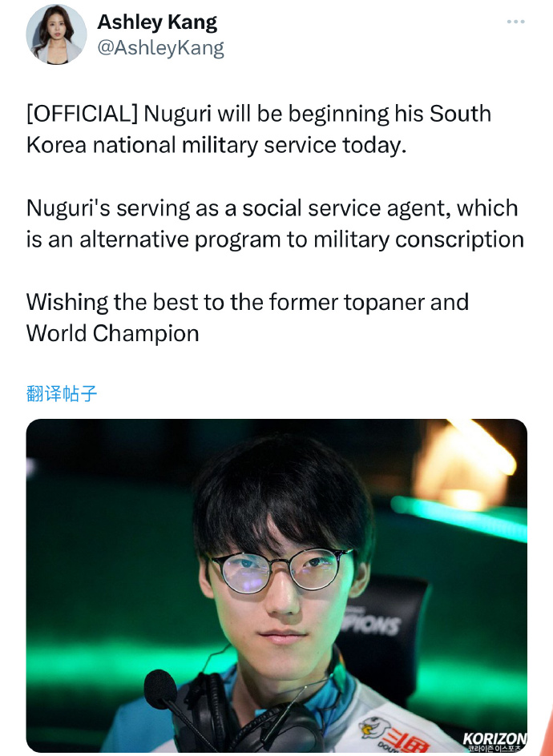Open the @AshleyKang handle link
Viewport: 553px width, 756px height.
pos(160,48)
